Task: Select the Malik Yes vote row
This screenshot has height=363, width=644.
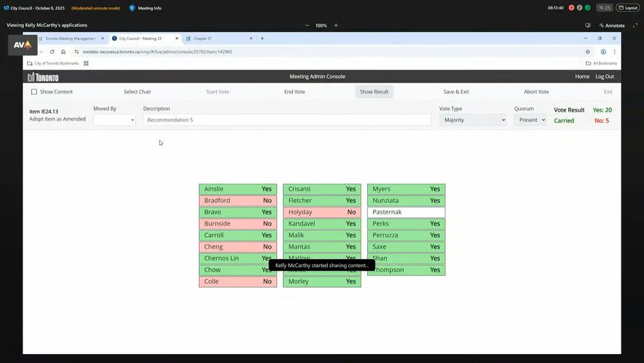Action: [x=322, y=235]
